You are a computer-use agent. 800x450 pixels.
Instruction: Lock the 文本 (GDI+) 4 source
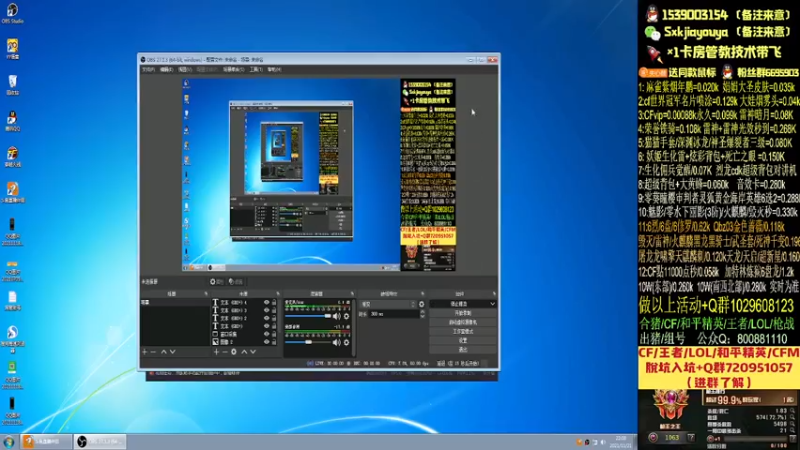[274, 303]
